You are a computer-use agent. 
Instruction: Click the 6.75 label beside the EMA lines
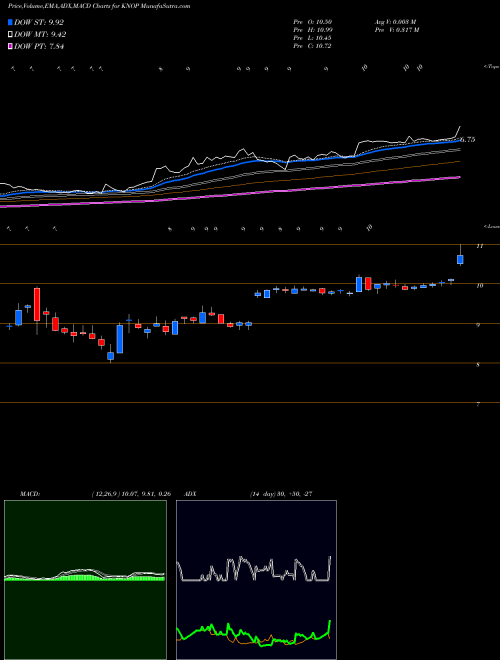tap(468, 139)
